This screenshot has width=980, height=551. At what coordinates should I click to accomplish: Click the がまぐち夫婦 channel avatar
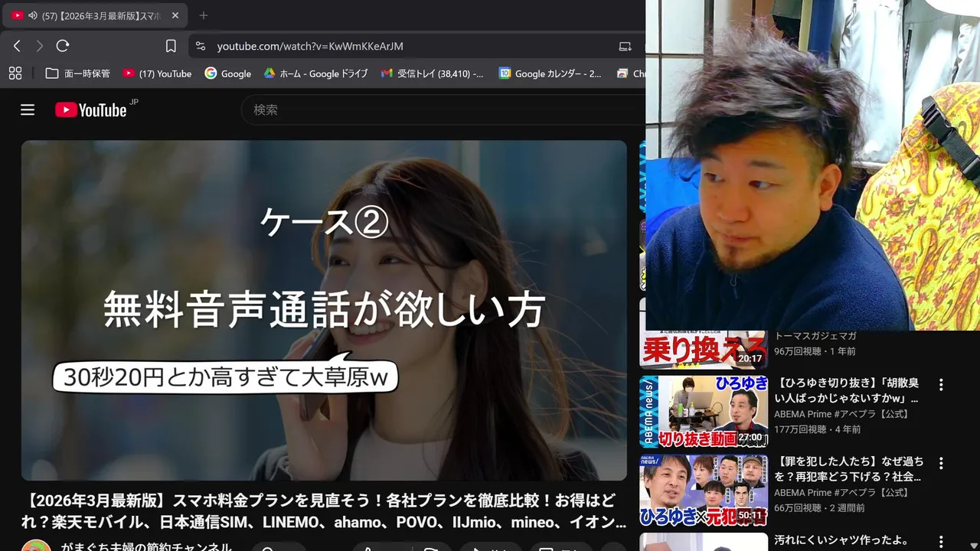(36, 546)
